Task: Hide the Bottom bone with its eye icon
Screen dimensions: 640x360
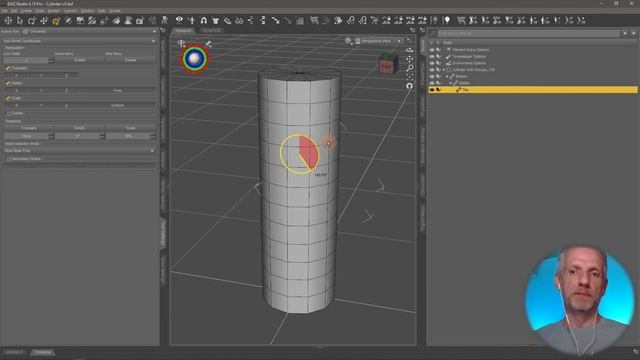Action: pyautogui.click(x=432, y=76)
